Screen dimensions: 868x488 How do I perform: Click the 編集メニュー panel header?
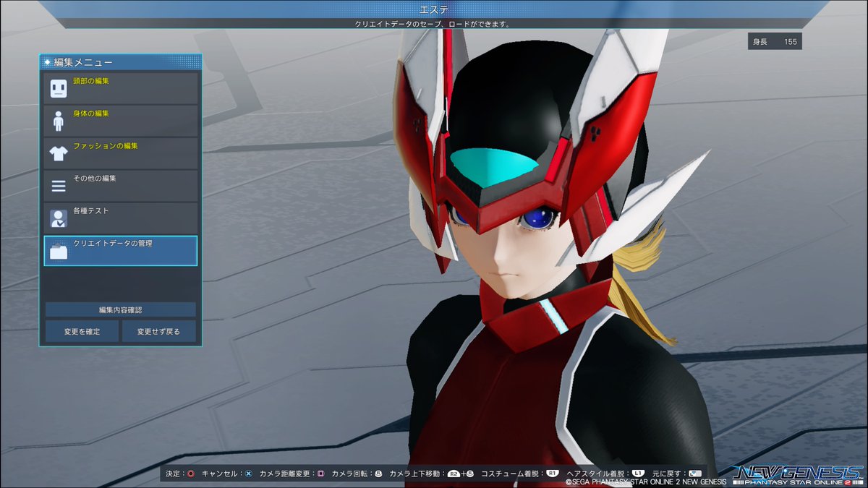pyautogui.click(x=121, y=62)
